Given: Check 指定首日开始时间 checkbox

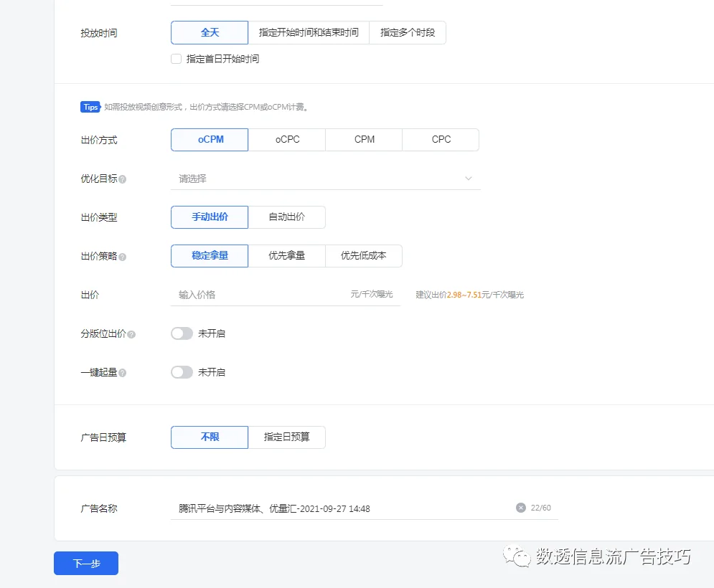Looking at the screenshot, I should [177, 59].
